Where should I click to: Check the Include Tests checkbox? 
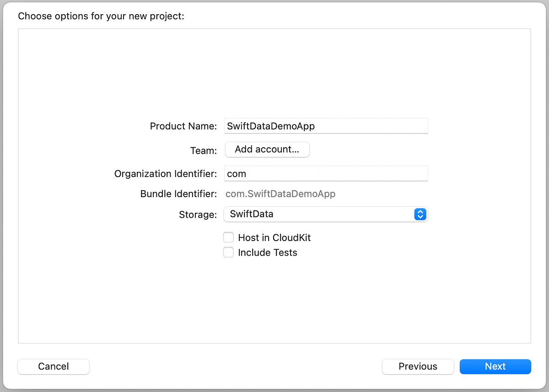point(228,252)
